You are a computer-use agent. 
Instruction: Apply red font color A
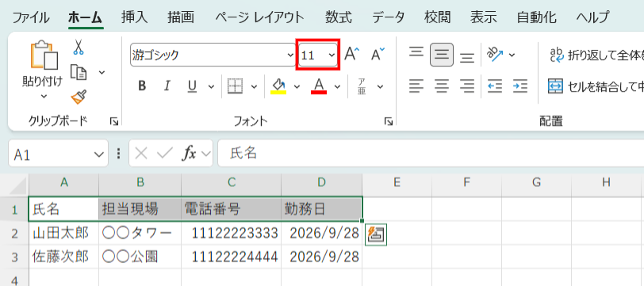click(319, 86)
